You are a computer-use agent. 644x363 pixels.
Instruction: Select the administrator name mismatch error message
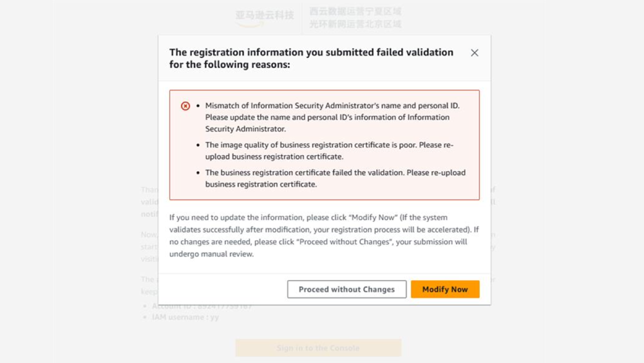[x=332, y=117]
